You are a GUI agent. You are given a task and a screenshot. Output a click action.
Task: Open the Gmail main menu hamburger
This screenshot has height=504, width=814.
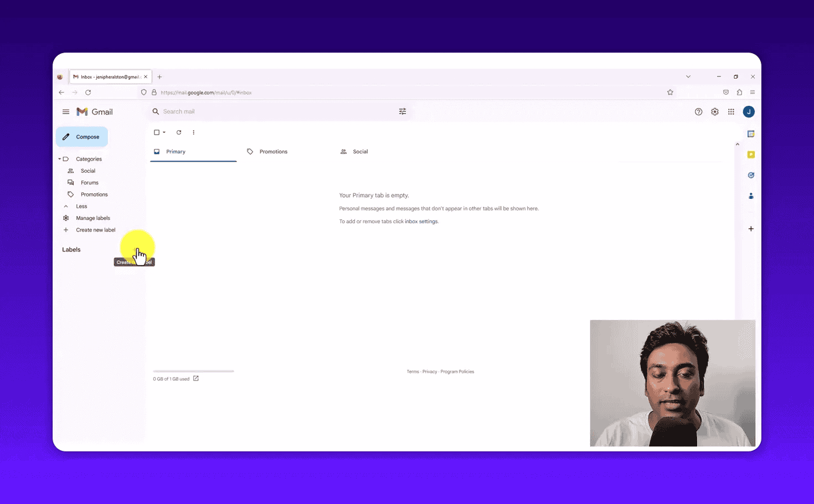pyautogui.click(x=66, y=112)
